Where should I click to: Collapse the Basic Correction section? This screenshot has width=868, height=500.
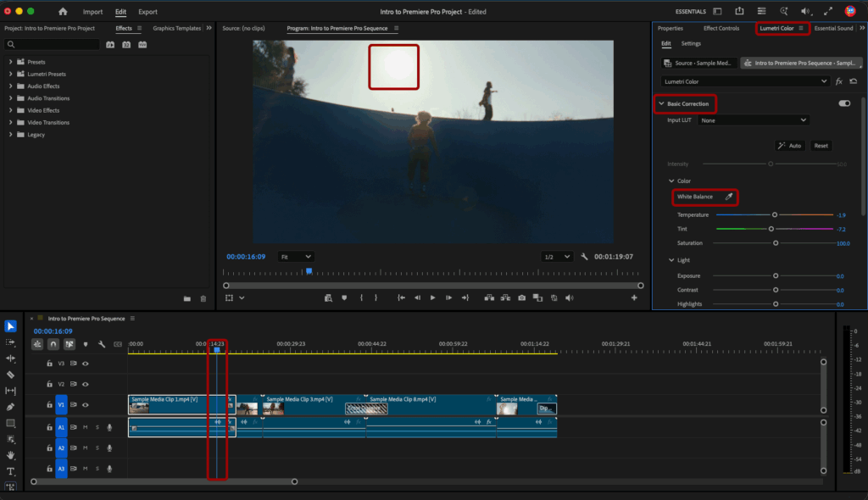(661, 103)
